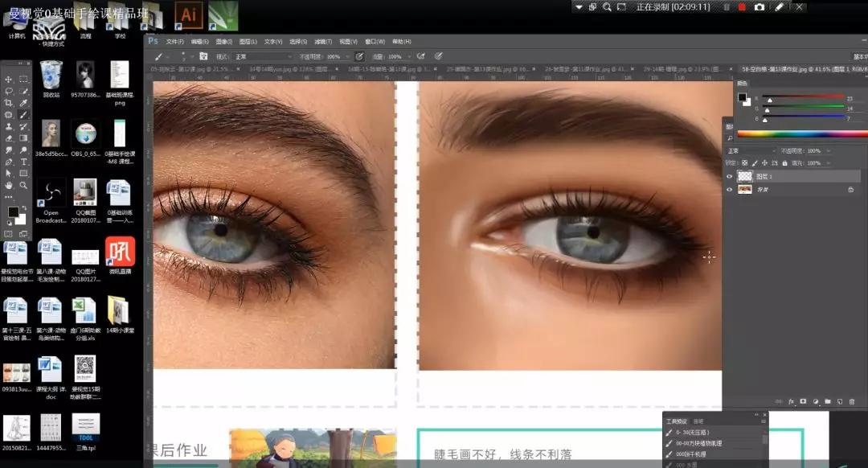Open the 编辑(E) menu

pyautogui.click(x=199, y=42)
